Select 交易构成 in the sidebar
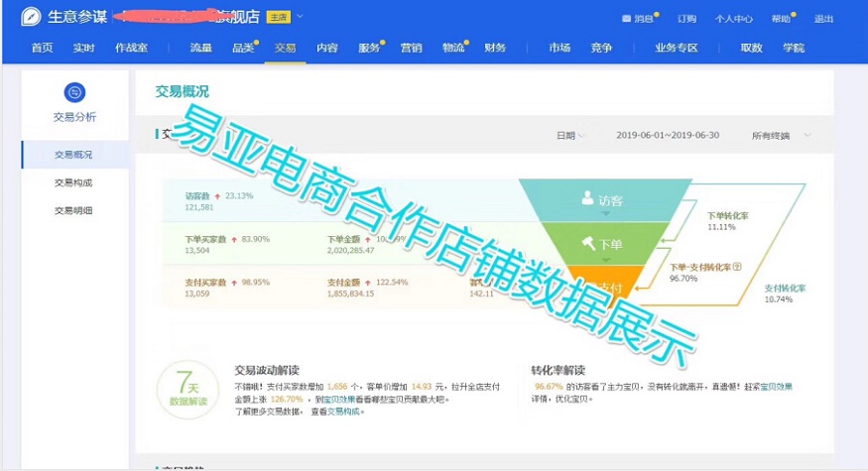Image resolution: width=868 pixels, height=471 pixels. 73,182
